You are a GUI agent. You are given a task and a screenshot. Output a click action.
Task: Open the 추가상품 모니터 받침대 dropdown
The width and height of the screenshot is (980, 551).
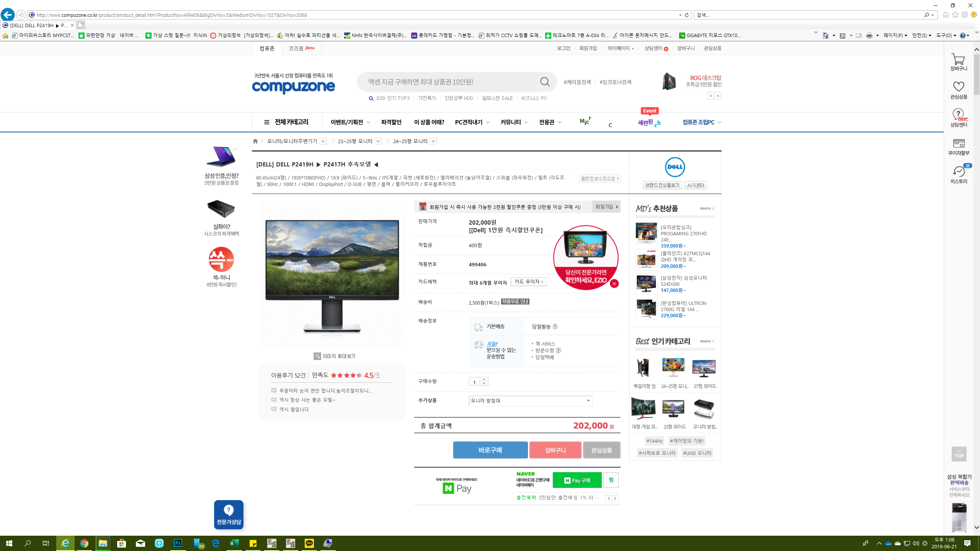[531, 401]
